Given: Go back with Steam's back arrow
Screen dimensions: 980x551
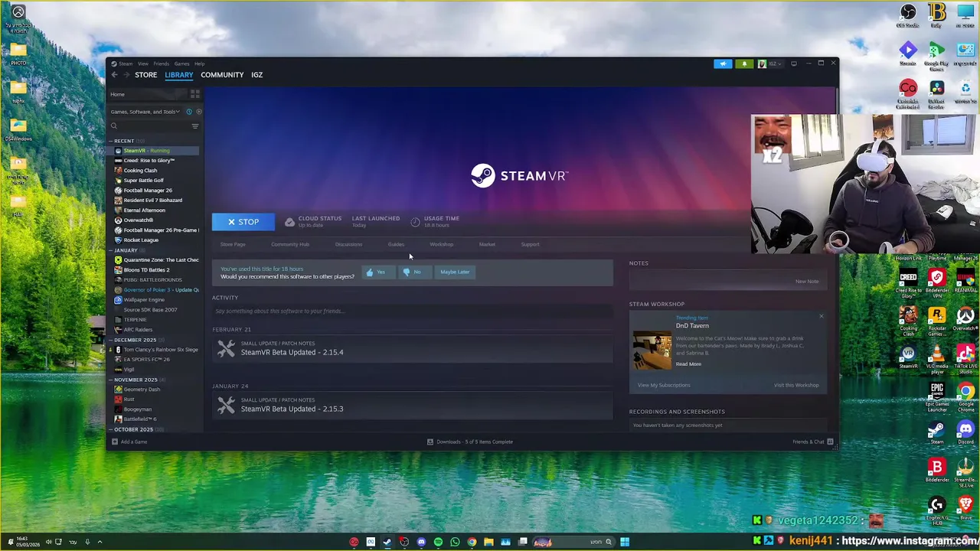Looking at the screenshot, I should pyautogui.click(x=114, y=75).
